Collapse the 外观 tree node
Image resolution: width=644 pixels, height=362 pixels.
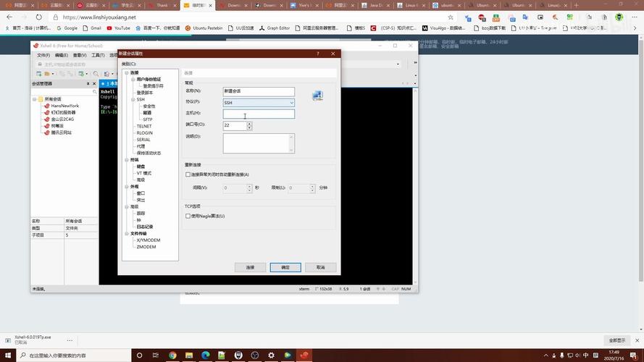(127, 186)
